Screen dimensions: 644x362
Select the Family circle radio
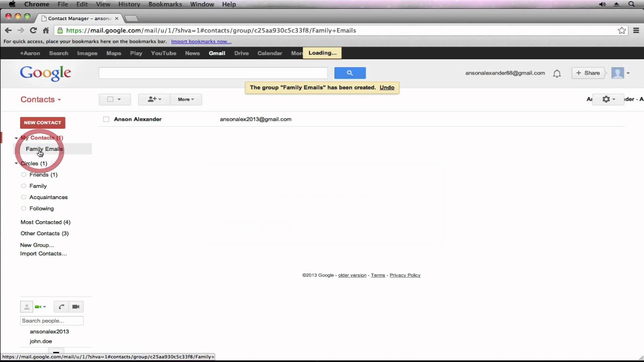coord(24,186)
